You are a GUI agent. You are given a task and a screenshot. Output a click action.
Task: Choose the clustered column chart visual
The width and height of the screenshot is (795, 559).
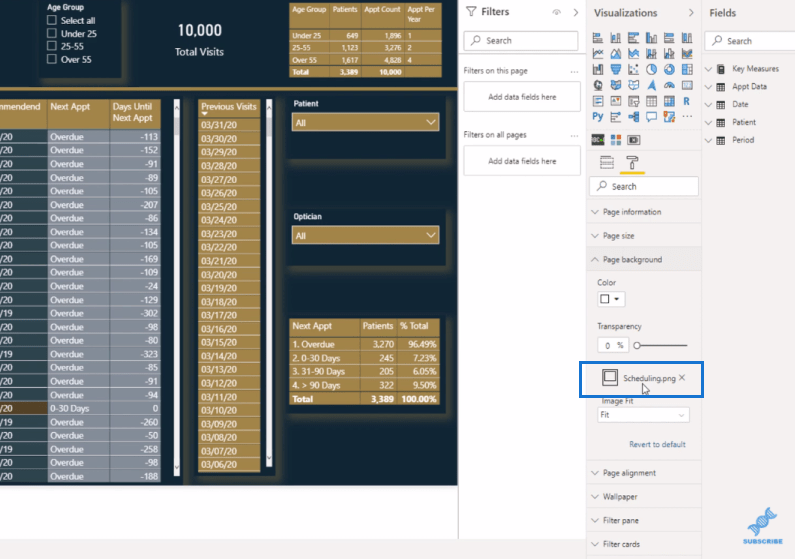[x=652, y=38]
